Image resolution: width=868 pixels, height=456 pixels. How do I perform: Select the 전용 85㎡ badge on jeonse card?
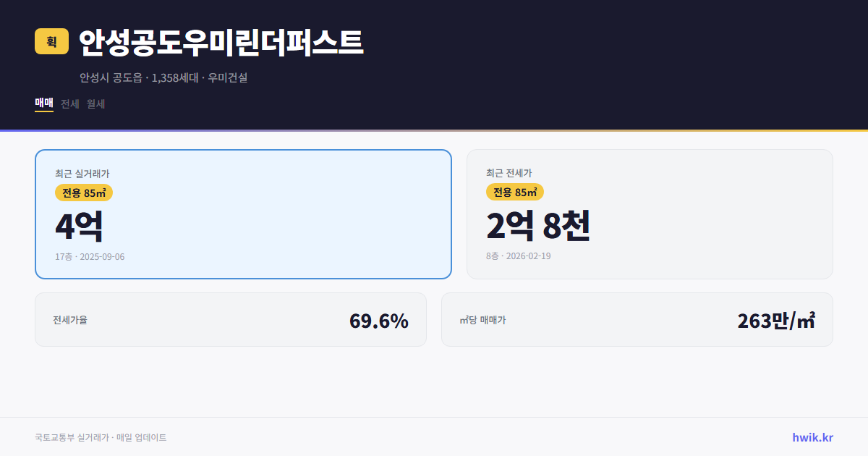pos(514,193)
